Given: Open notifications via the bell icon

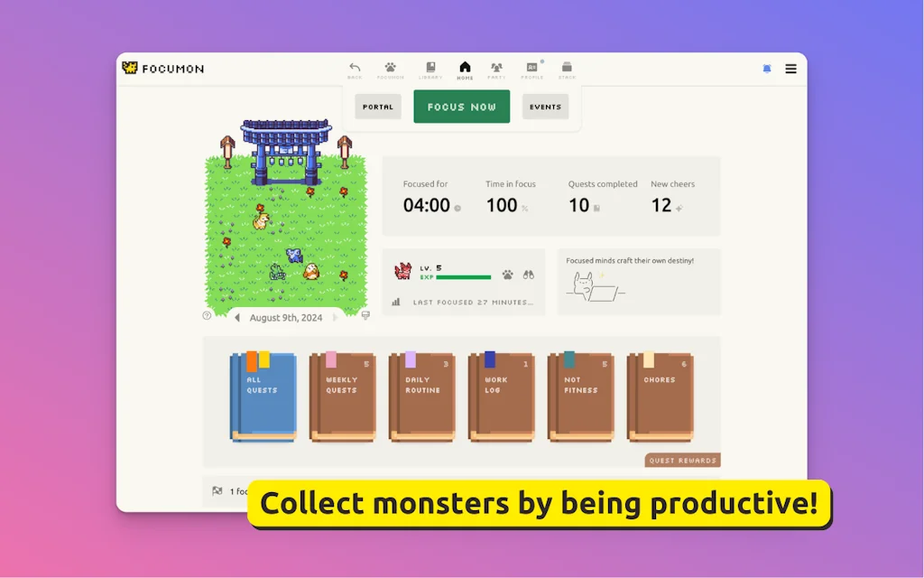Looking at the screenshot, I should [766, 69].
